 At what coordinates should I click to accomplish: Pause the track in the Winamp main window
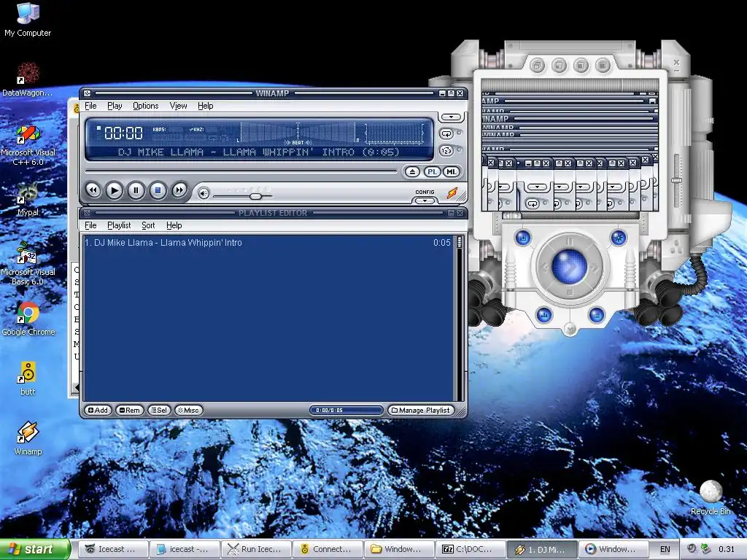(x=136, y=190)
